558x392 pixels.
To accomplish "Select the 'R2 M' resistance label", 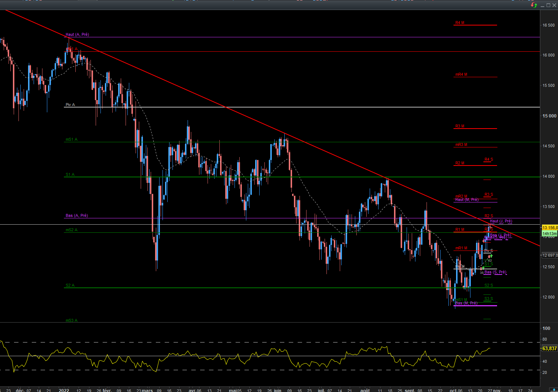I will pyautogui.click(x=460, y=163).
